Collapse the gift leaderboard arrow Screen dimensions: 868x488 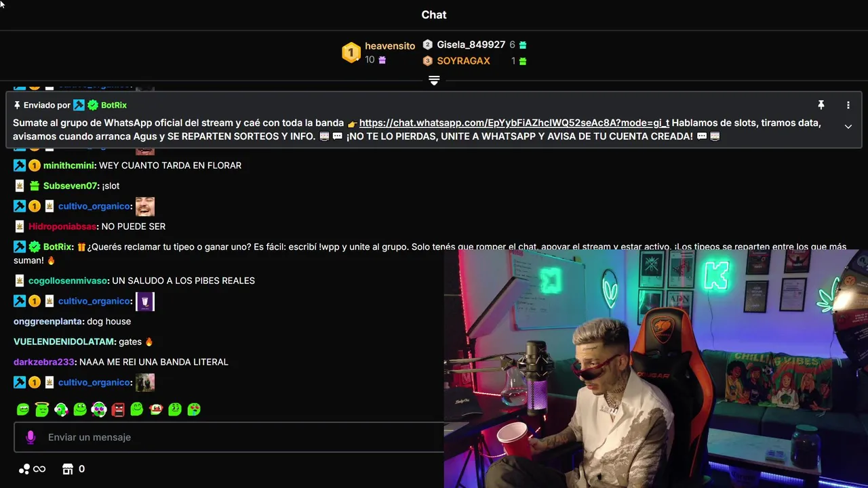(x=434, y=81)
